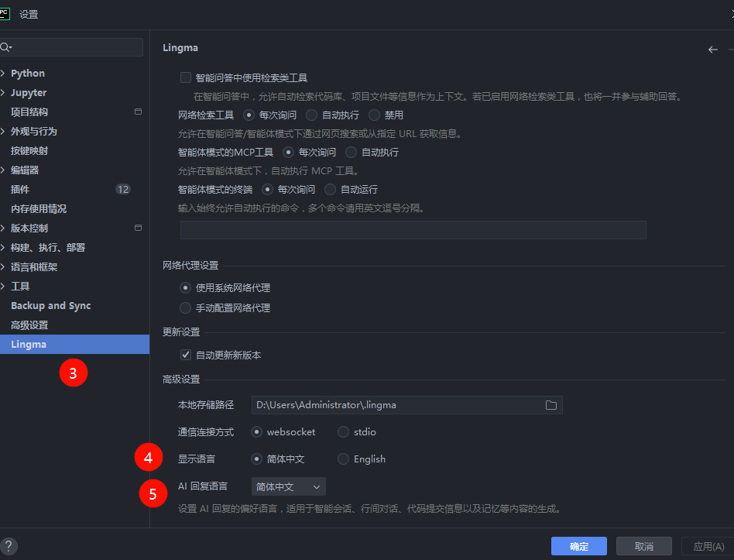
Task: Expand the 版本控制 node
Action: (3, 228)
